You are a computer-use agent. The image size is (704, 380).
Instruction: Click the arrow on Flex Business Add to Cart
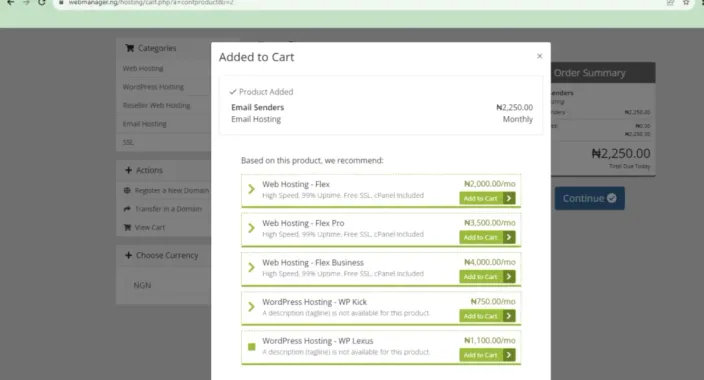(509, 277)
